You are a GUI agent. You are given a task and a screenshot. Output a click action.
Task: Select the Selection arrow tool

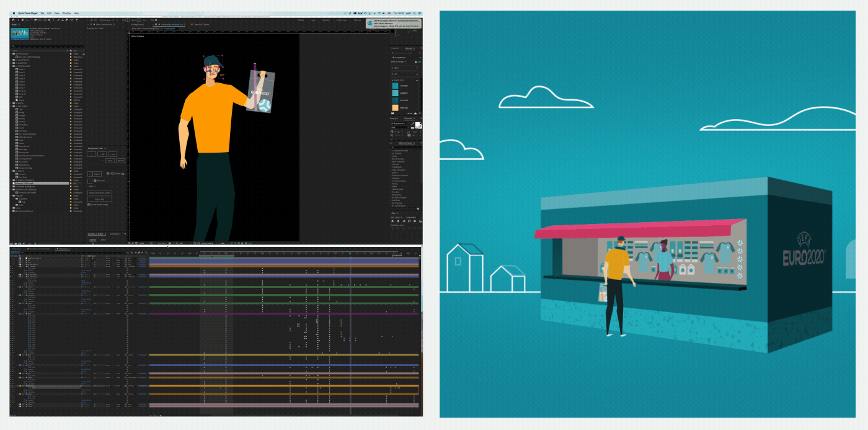coord(19,20)
